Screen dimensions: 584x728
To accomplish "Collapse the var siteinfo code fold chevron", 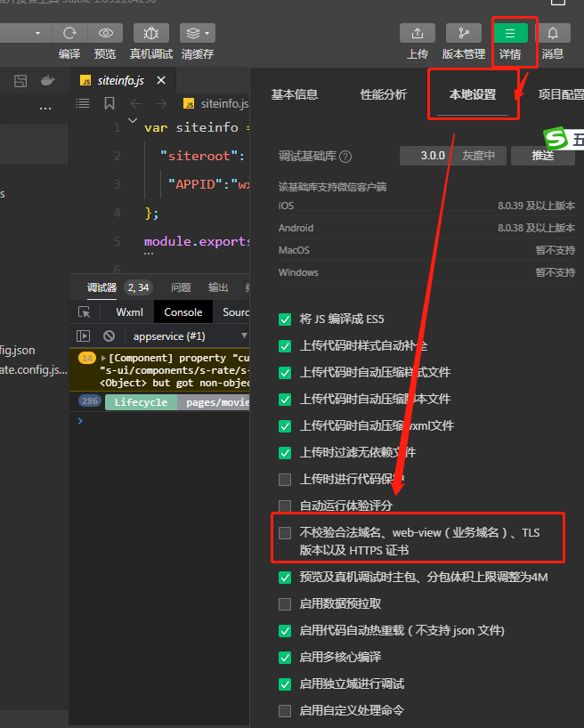I will (x=133, y=121).
